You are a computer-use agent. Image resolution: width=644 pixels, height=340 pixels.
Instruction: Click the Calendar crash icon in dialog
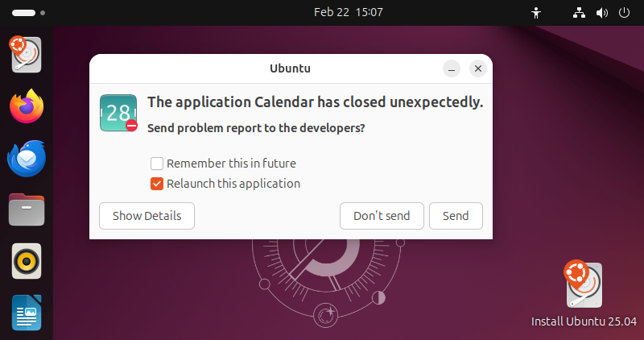click(119, 113)
